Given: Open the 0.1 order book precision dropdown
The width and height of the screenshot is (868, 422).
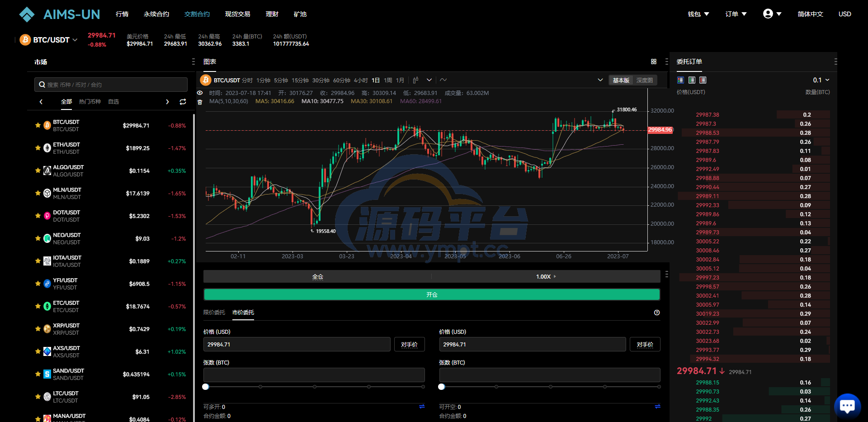Looking at the screenshot, I should click(x=821, y=80).
